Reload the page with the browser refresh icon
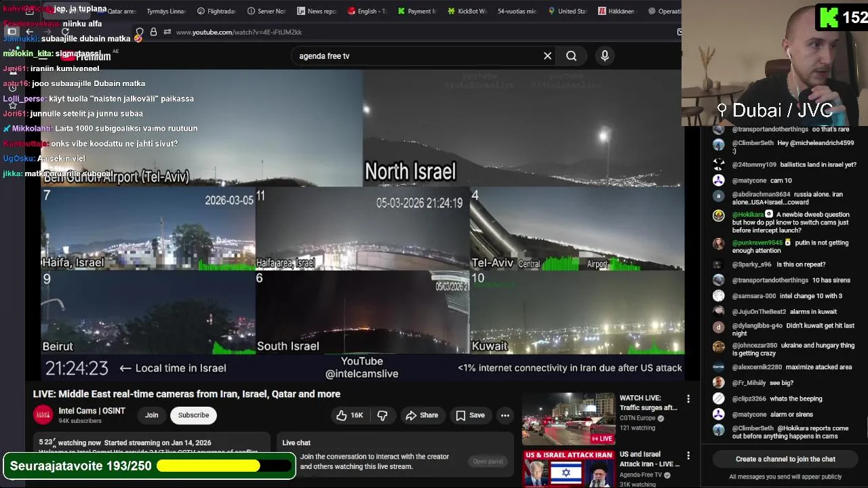The height and width of the screenshot is (488, 868). (65, 32)
